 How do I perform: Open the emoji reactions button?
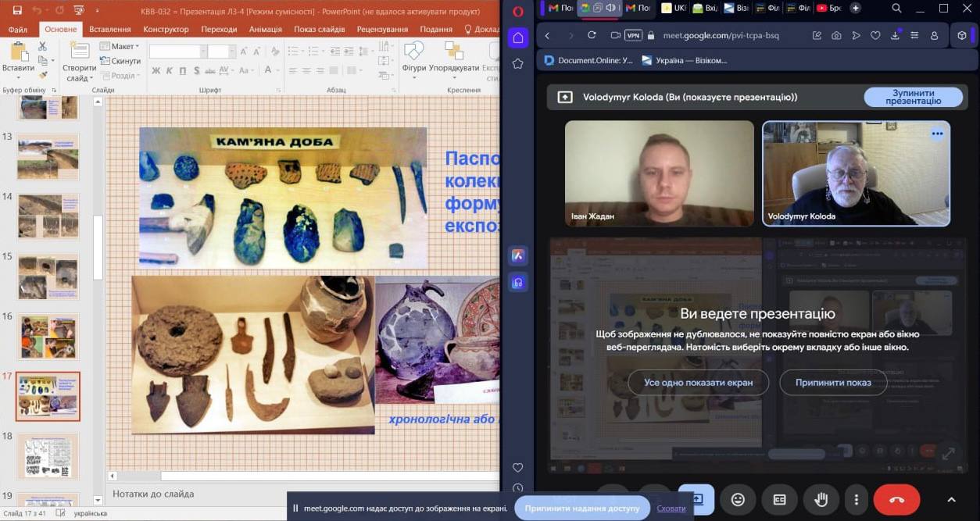click(x=737, y=500)
